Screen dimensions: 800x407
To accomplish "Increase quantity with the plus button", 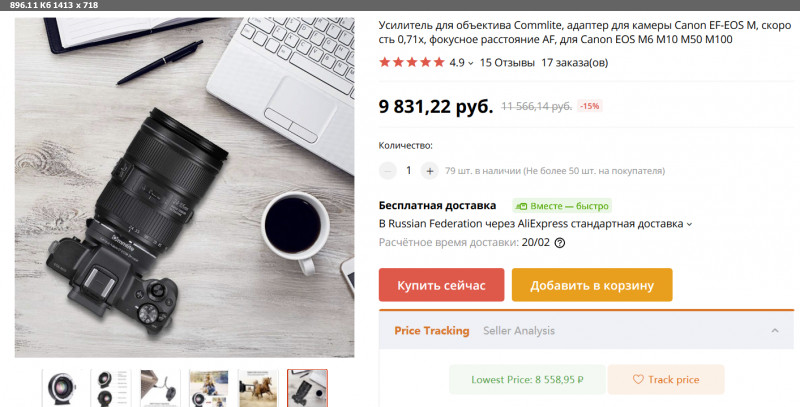I will tap(430, 171).
